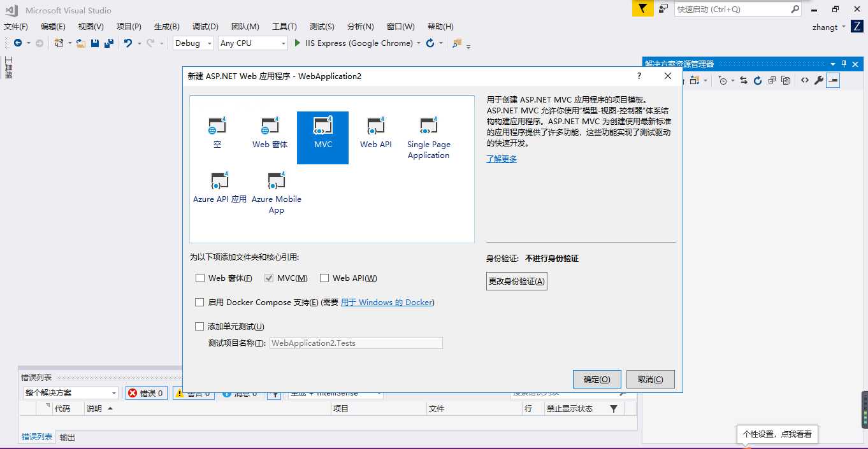The height and width of the screenshot is (449, 868).
Task: Open the 了解更多 link
Action: [502, 159]
